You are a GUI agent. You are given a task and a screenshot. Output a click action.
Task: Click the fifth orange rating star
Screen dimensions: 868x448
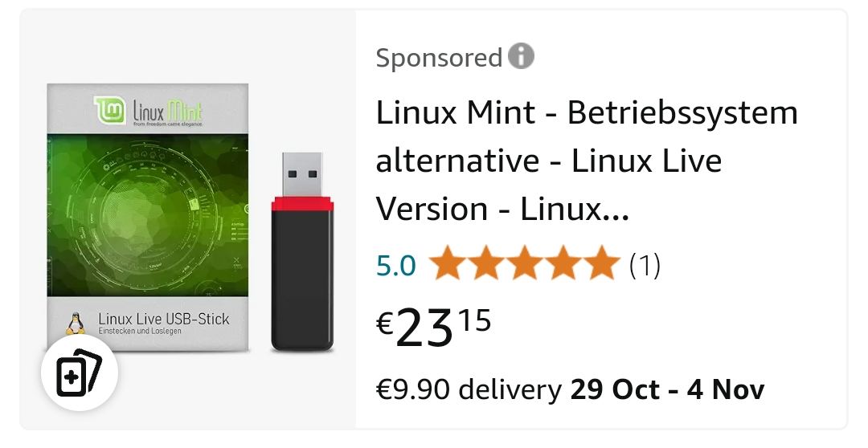[x=601, y=264]
